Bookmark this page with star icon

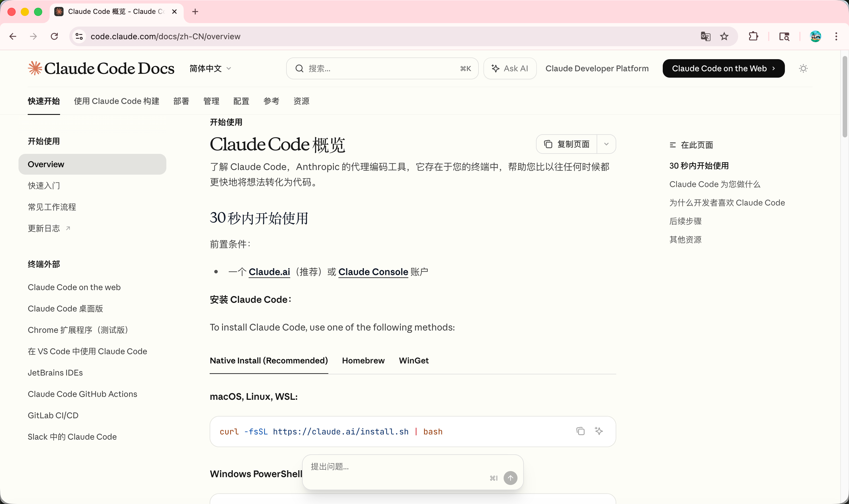(724, 36)
